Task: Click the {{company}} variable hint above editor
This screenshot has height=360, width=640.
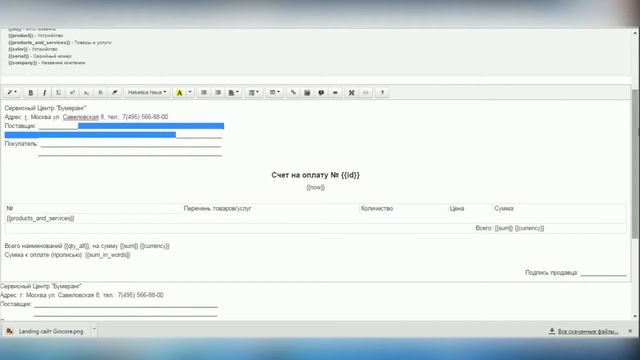Action: [47, 63]
